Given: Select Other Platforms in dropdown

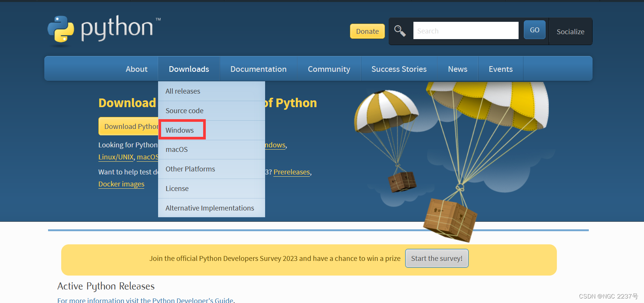Looking at the screenshot, I should pyautogui.click(x=211, y=169).
